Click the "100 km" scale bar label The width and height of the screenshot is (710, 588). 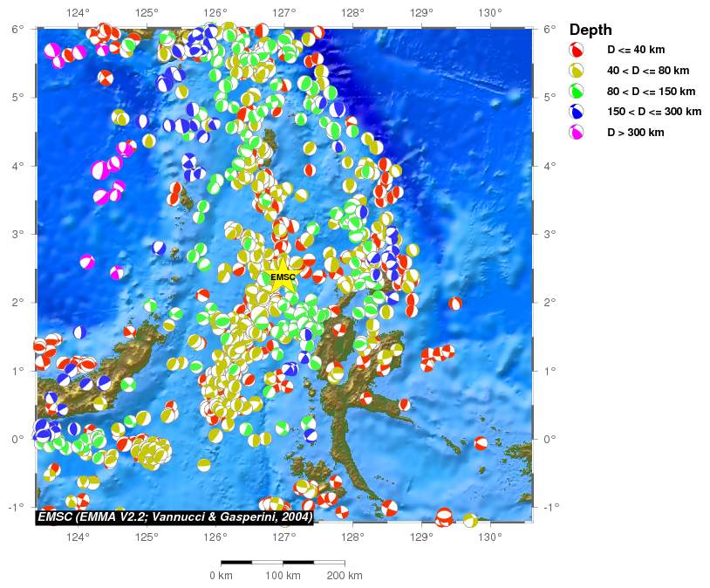pos(283,576)
